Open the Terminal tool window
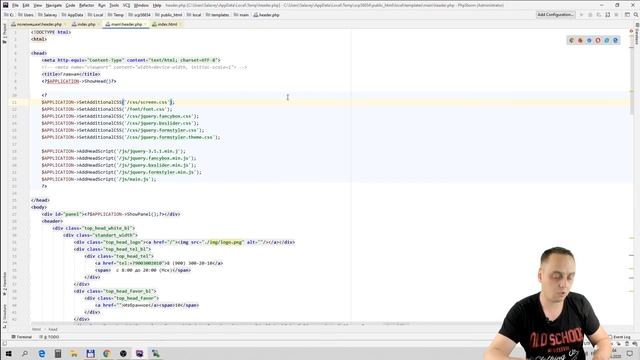The width and height of the screenshot is (640, 360). coord(22,337)
